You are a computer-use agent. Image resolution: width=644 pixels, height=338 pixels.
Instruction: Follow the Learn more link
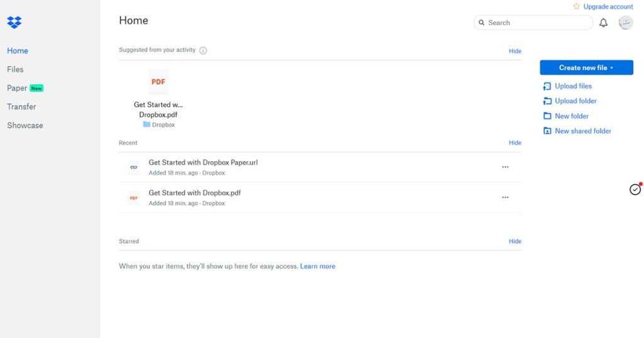coord(318,266)
